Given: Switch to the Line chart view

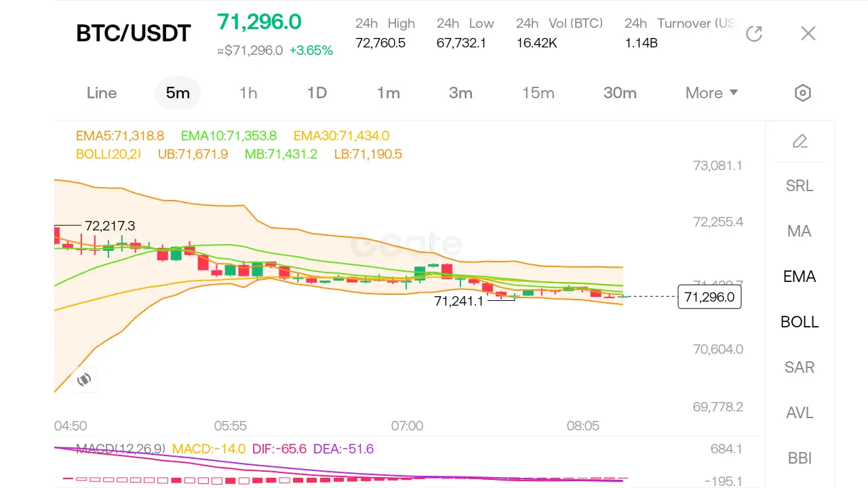Looking at the screenshot, I should click(x=102, y=93).
